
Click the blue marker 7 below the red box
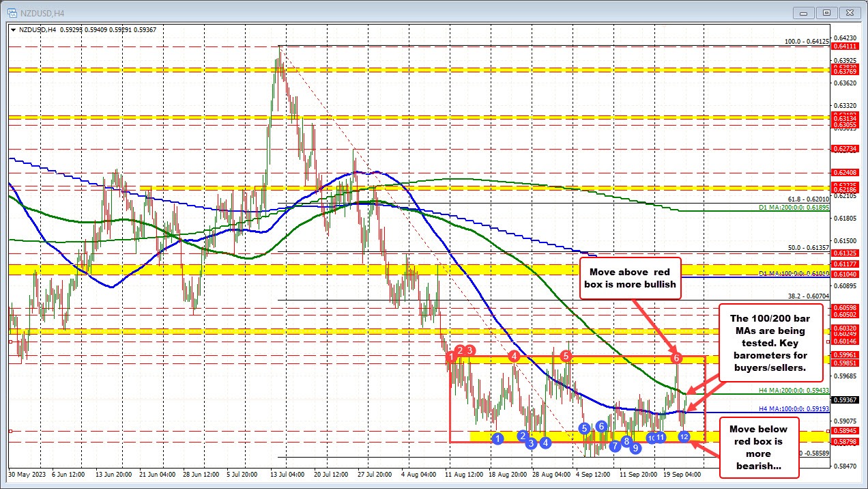coord(613,445)
